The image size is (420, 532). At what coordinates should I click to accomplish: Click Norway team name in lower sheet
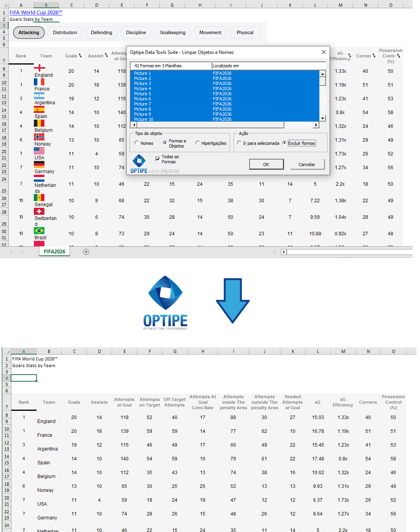click(46, 490)
